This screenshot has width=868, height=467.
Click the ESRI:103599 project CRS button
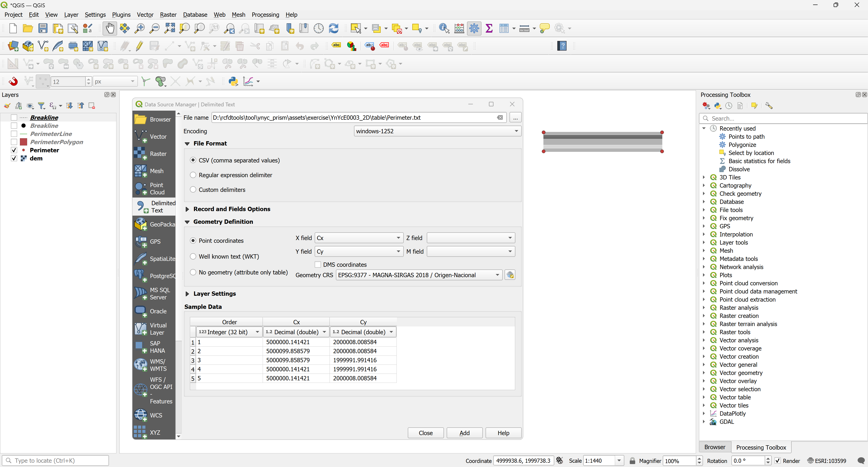tap(827, 461)
